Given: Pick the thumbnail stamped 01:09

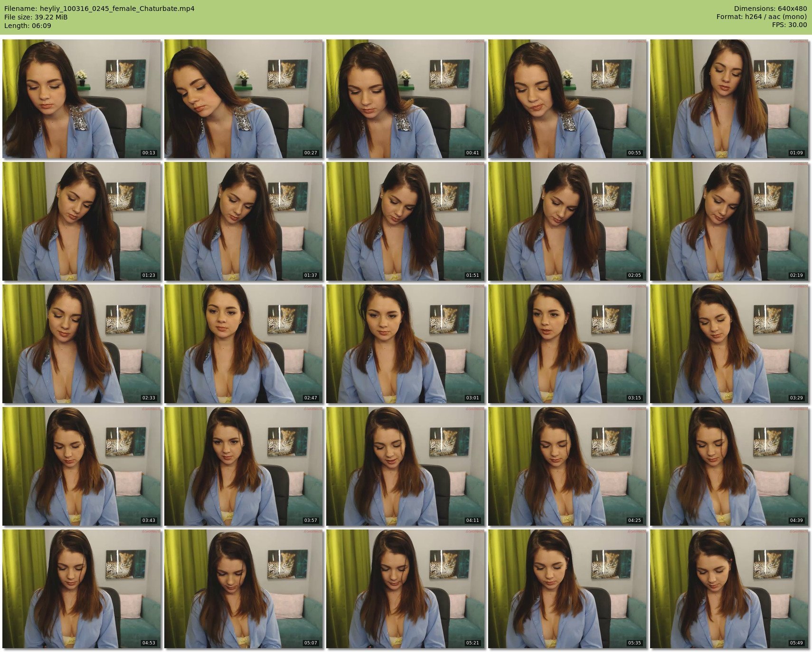Looking at the screenshot, I should click(729, 99).
